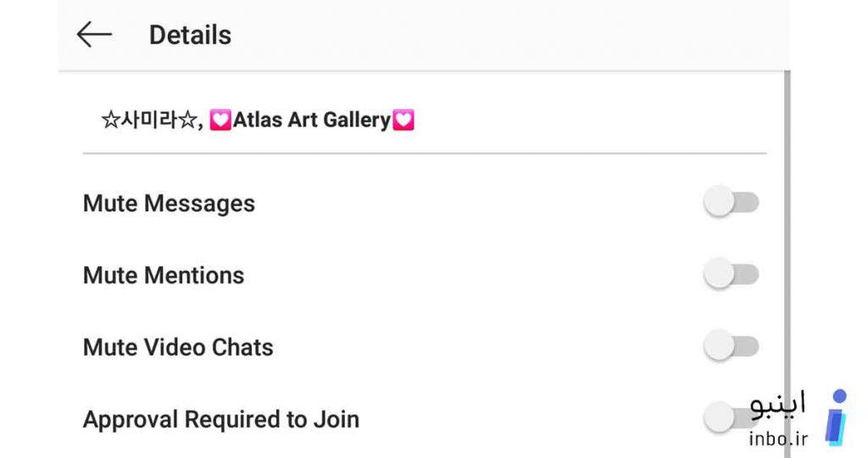Edit the group name field
The image size is (868, 458).
pos(424,120)
